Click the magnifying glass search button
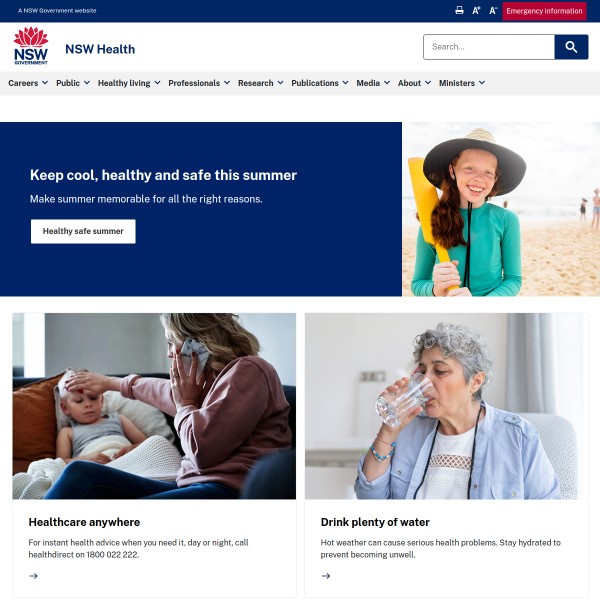 click(x=571, y=47)
